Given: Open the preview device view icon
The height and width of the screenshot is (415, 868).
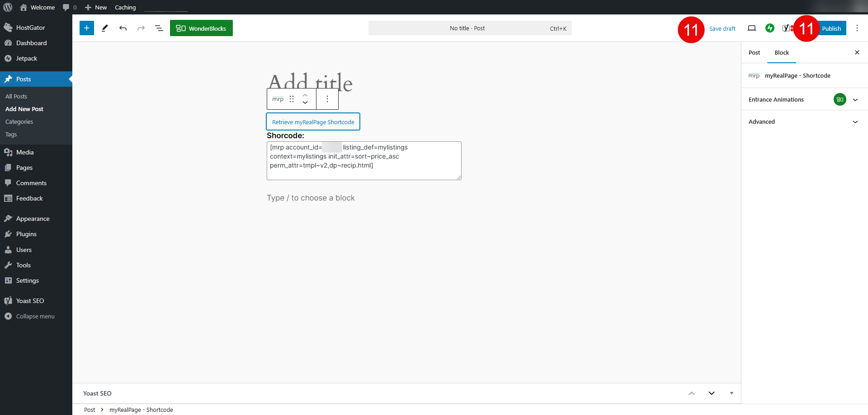Looking at the screenshot, I should pos(752,28).
